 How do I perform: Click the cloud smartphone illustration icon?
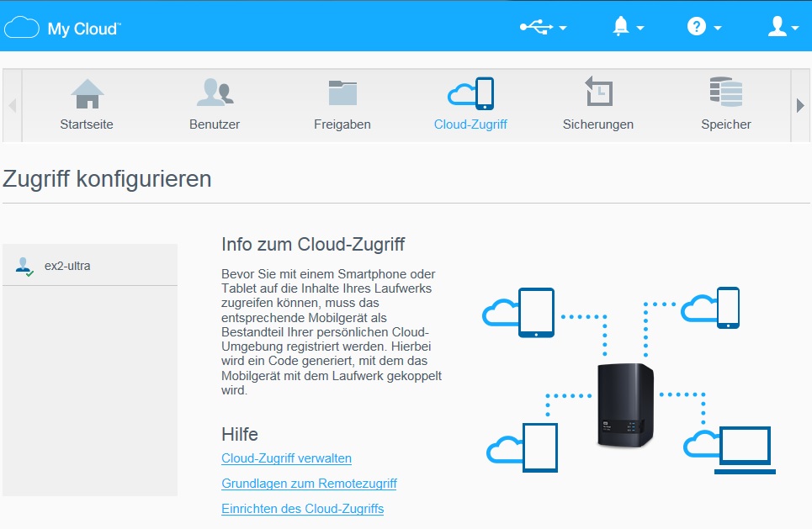coord(710,308)
